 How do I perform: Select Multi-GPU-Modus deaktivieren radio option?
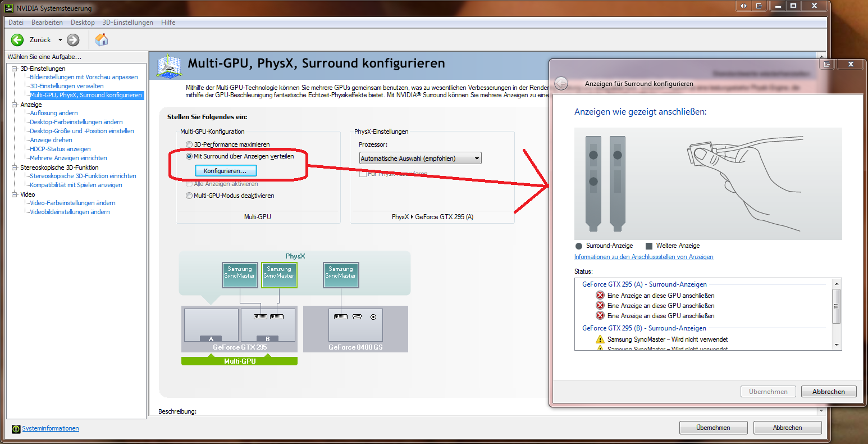[189, 196]
